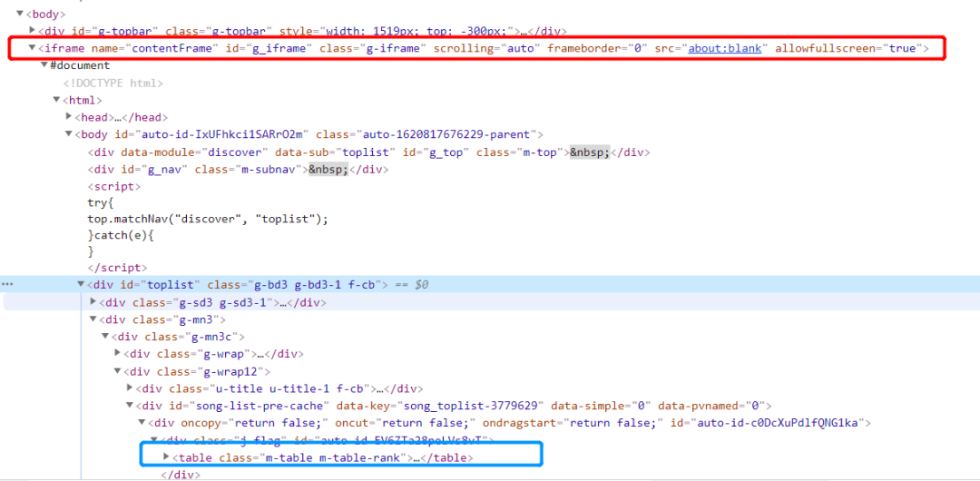
Task: Select the opening <script> tag row
Action: pyautogui.click(x=113, y=186)
